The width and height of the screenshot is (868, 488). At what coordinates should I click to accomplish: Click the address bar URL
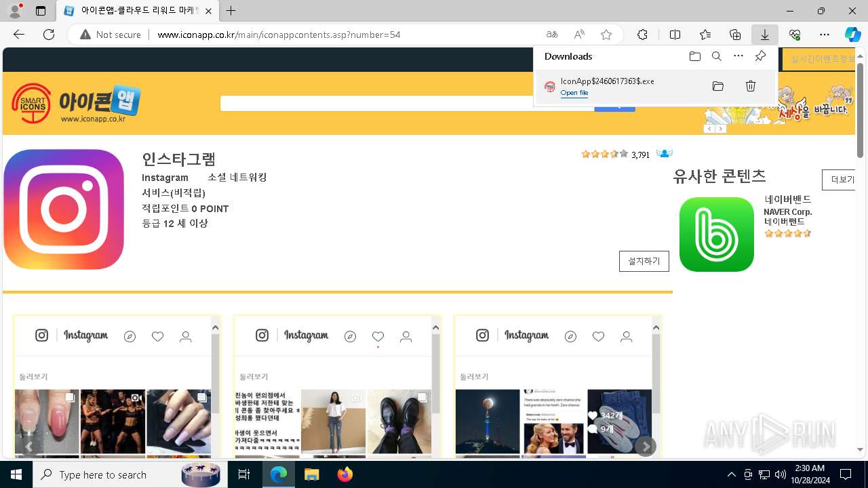click(x=279, y=35)
